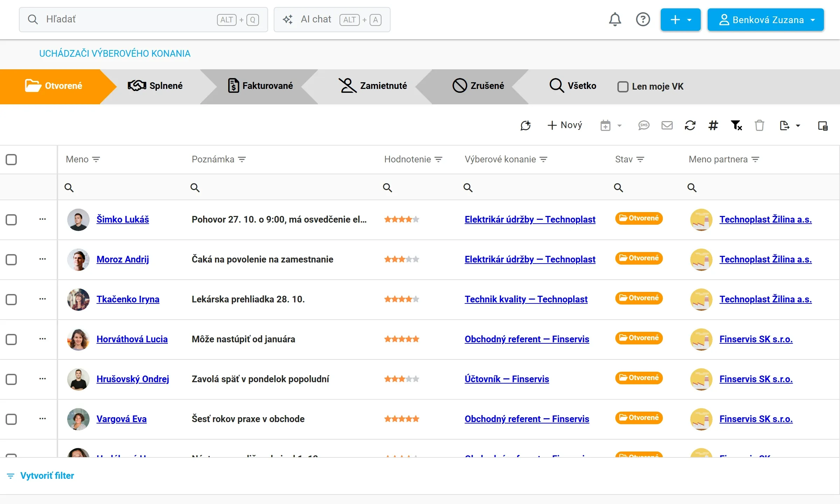Screen dimensions: 840x504
Task: Check the select-all header checkbox
Action: (11, 159)
